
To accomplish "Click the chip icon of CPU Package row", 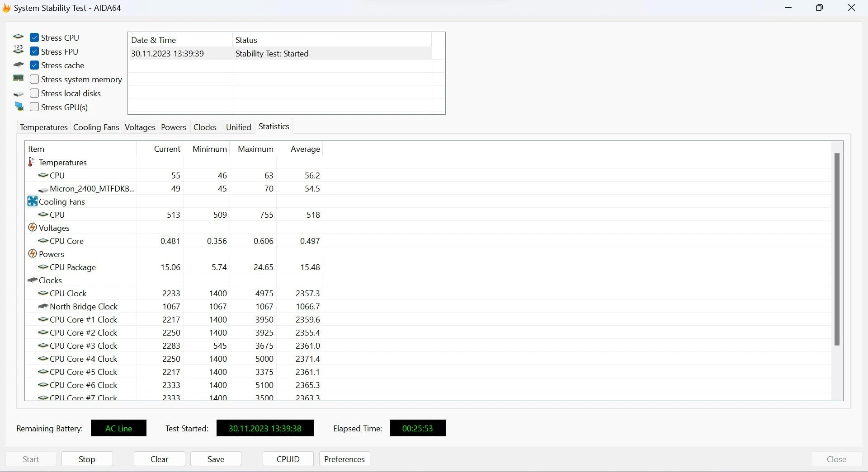I will pos(43,267).
